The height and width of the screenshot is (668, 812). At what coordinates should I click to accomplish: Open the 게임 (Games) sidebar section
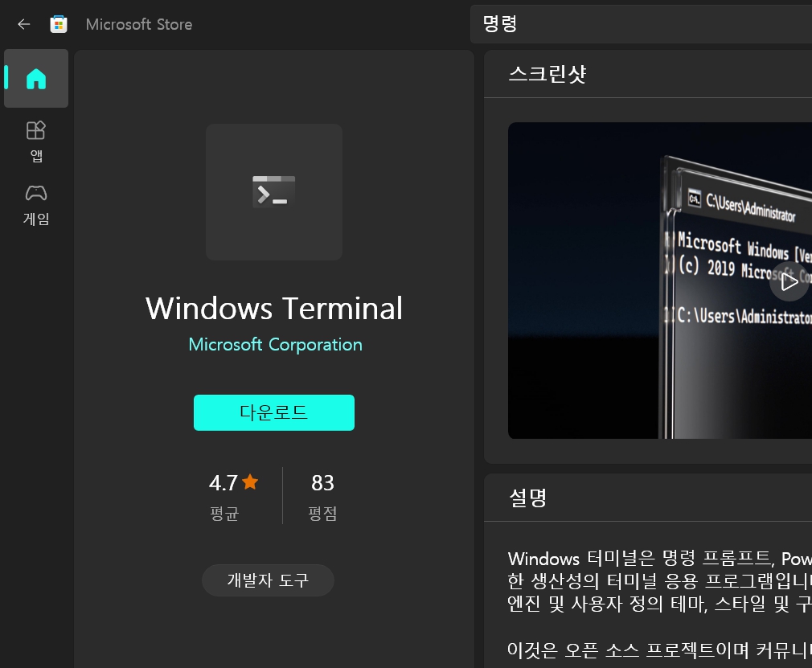(36, 205)
